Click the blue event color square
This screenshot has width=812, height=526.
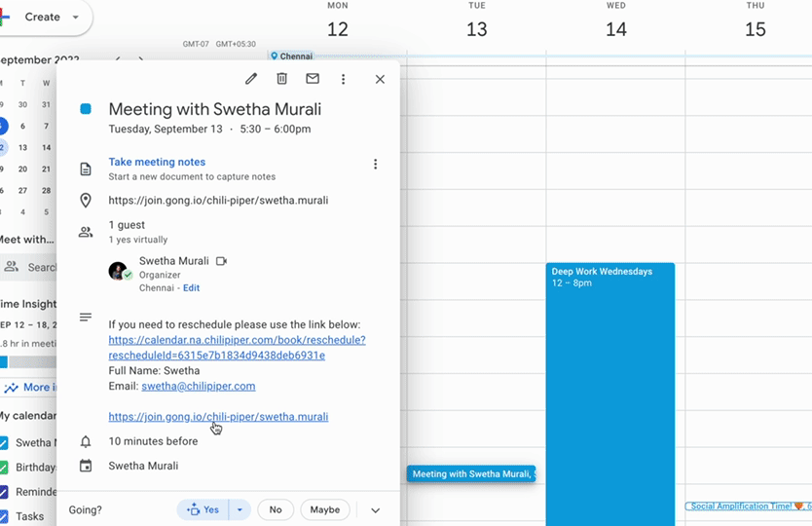pos(86,109)
